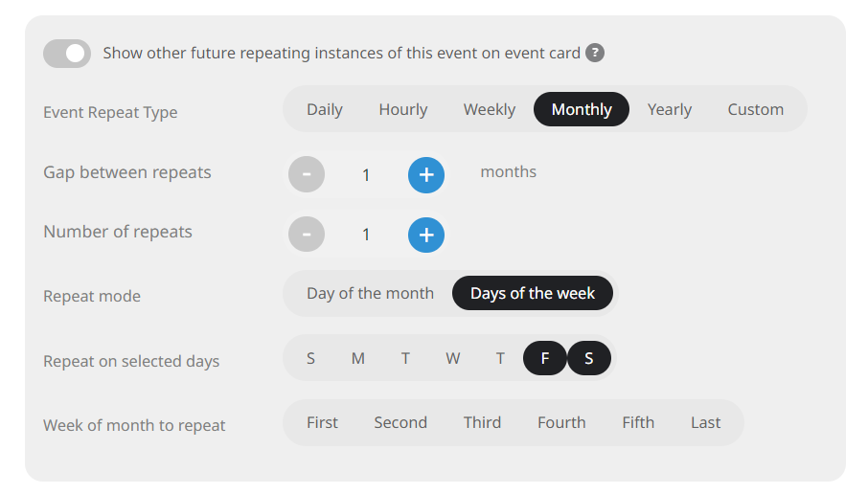Open help tooltip beside event card text
The image size is (868, 494).
(x=595, y=53)
